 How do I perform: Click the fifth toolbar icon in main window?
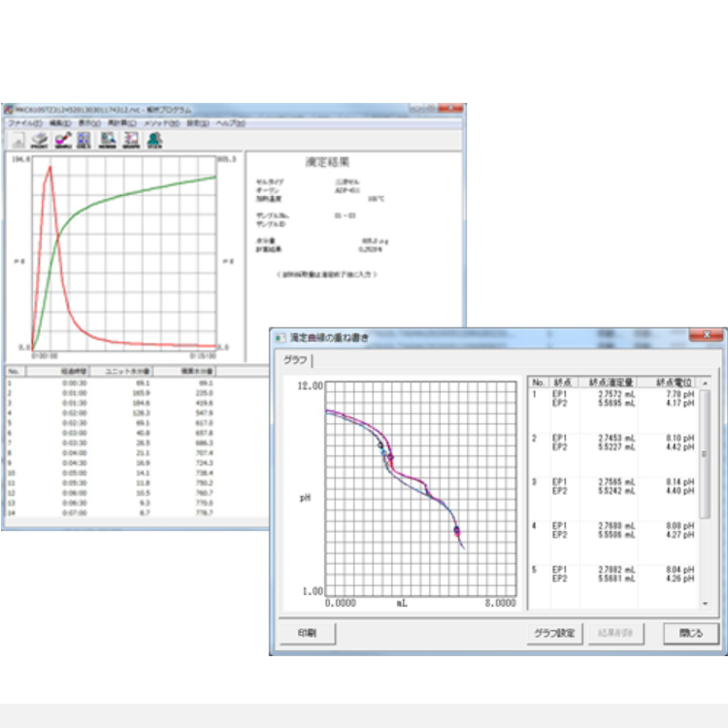click(x=108, y=141)
